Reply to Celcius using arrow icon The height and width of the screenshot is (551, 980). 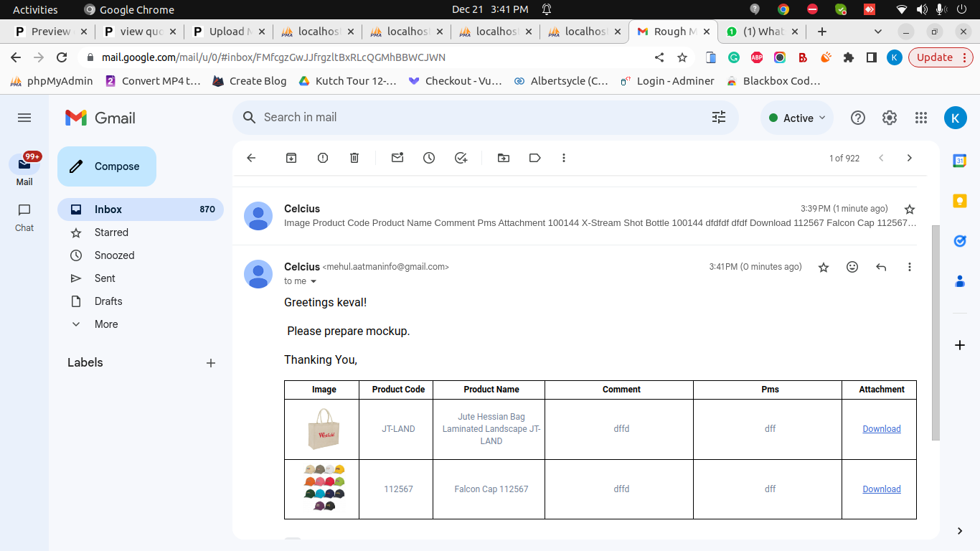(x=881, y=267)
